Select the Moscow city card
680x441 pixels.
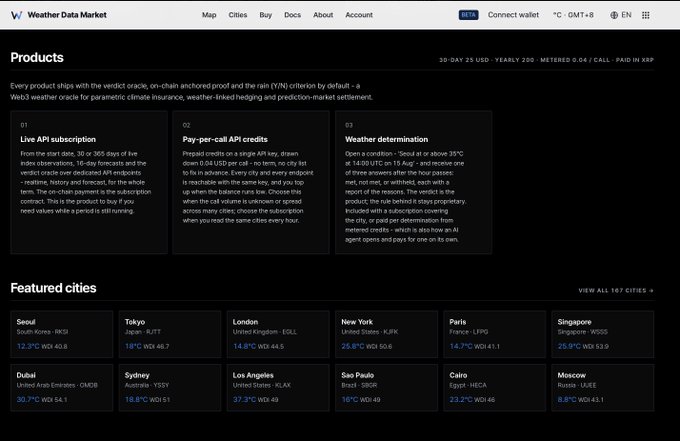[x=603, y=387]
